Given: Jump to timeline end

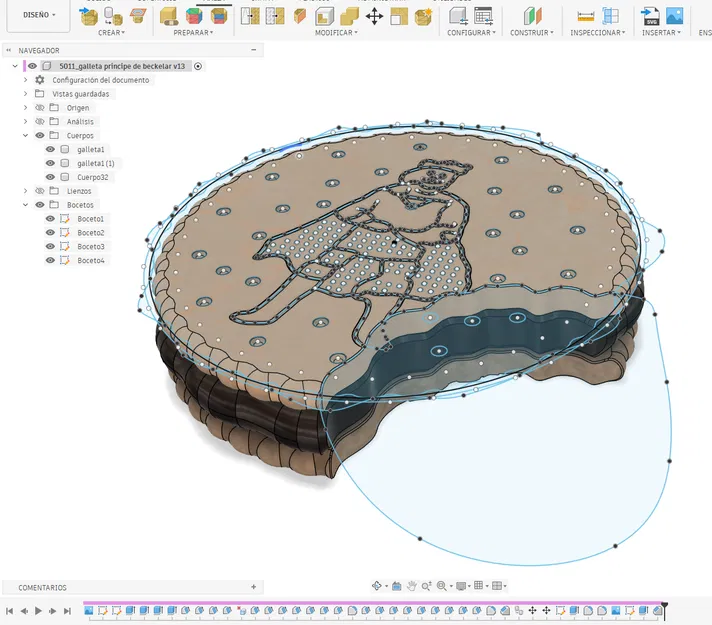Looking at the screenshot, I should coord(67,611).
